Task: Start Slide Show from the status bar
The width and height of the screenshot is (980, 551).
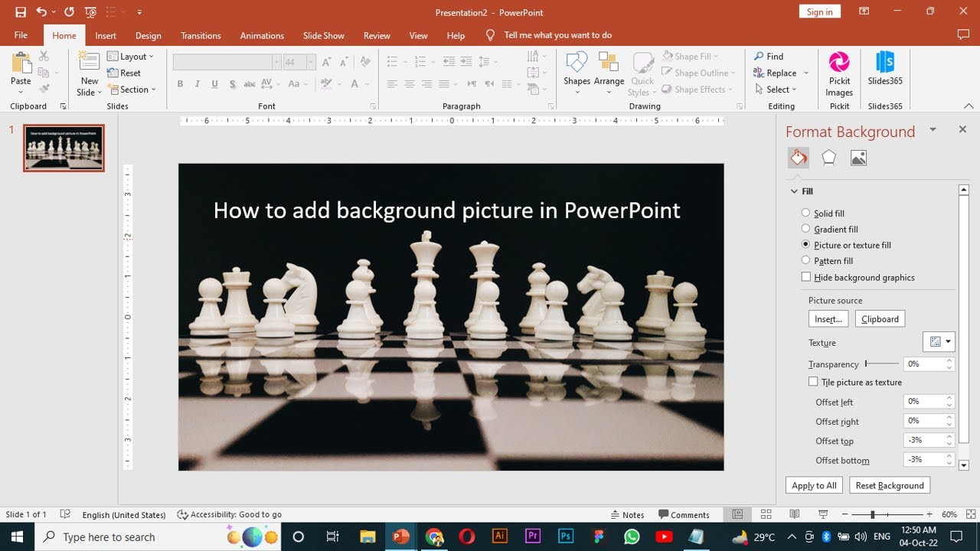Action: [823, 514]
